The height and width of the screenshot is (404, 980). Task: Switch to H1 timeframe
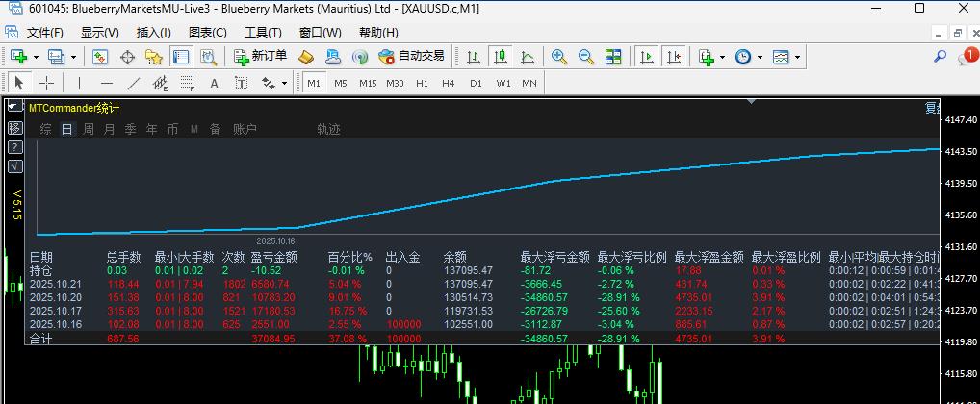click(x=422, y=83)
